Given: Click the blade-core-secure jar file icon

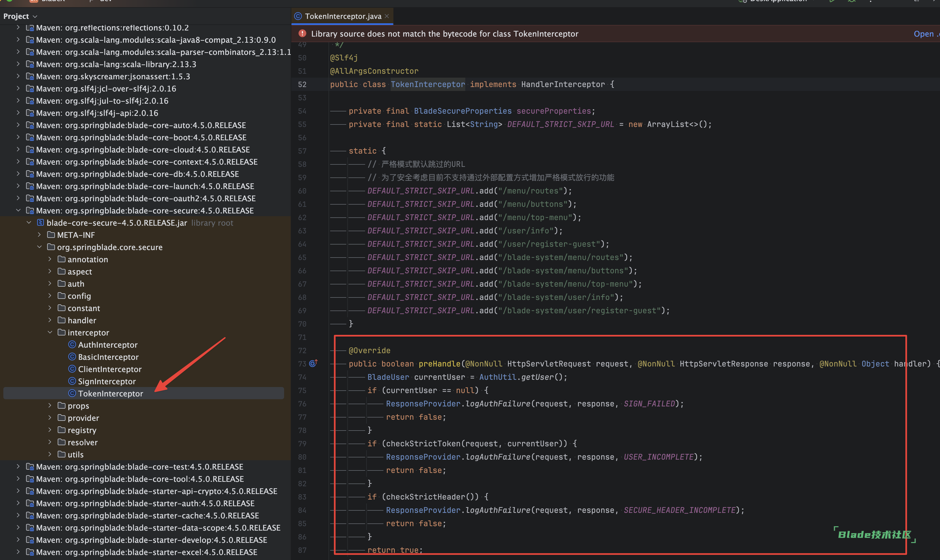Looking at the screenshot, I should (41, 223).
